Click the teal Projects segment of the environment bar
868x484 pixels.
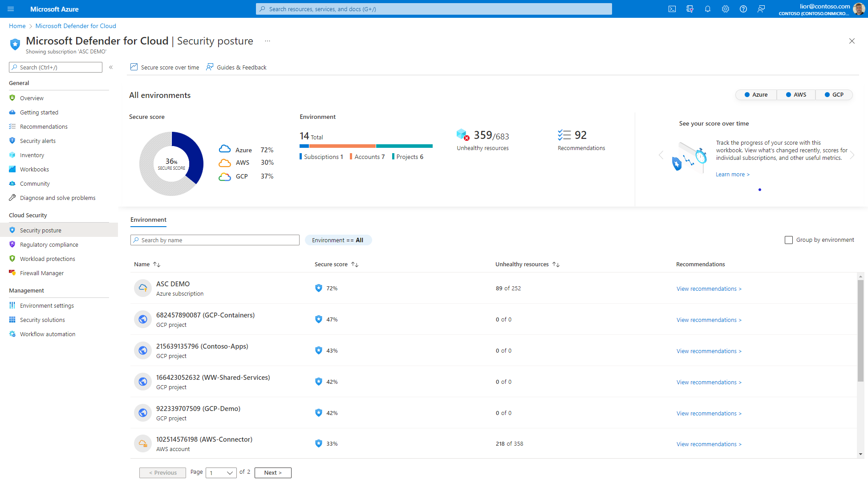point(404,146)
